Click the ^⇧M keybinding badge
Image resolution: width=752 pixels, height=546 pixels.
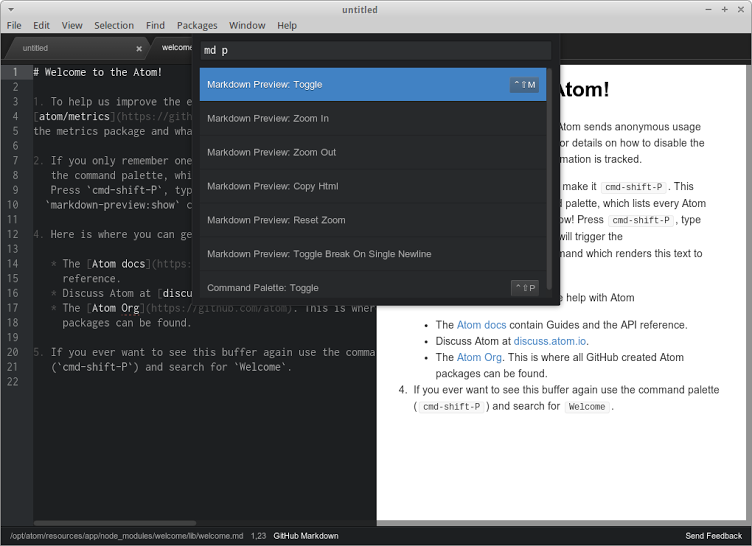point(524,84)
